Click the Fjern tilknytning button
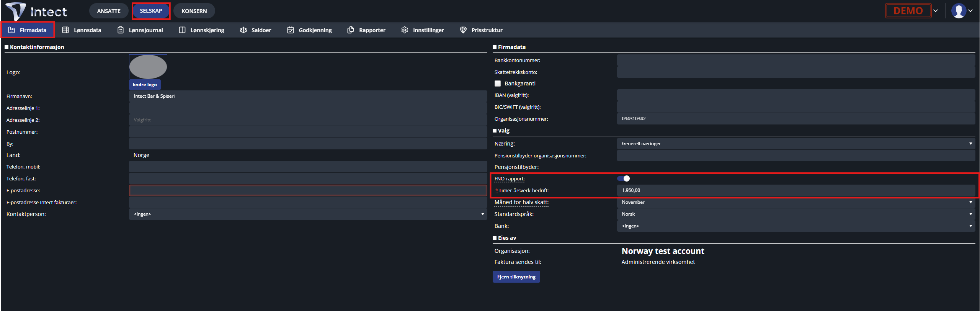The width and height of the screenshot is (980, 311). pos(516,277)
